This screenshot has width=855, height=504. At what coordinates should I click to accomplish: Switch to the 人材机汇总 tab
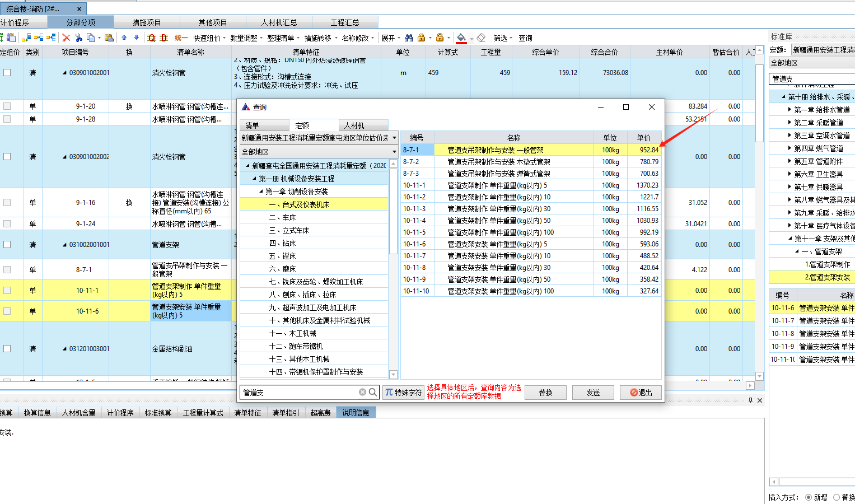[279, 22]
